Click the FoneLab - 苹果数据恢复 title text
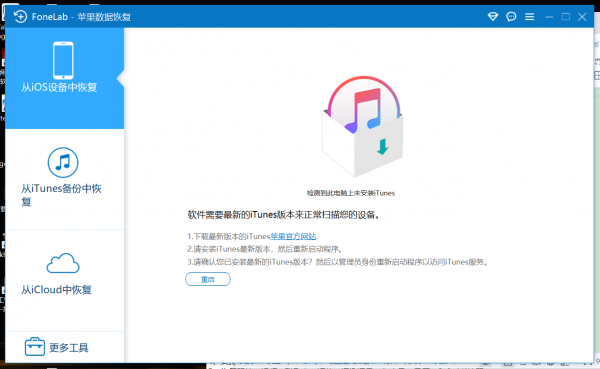 click(x=81, y=17)
